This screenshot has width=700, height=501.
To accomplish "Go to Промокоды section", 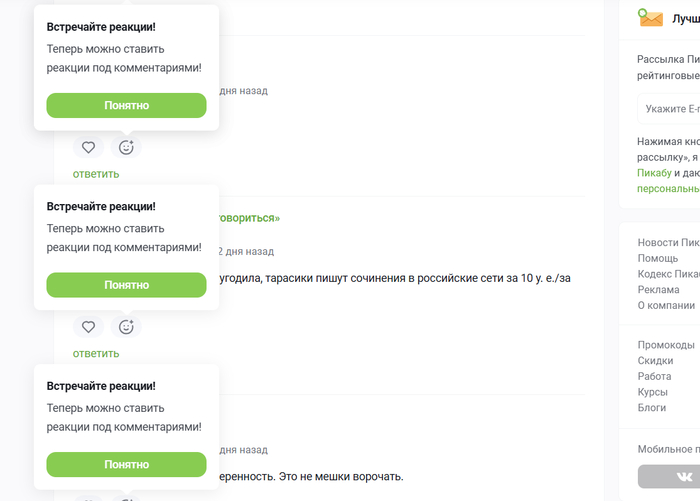I will click(666, 345).
